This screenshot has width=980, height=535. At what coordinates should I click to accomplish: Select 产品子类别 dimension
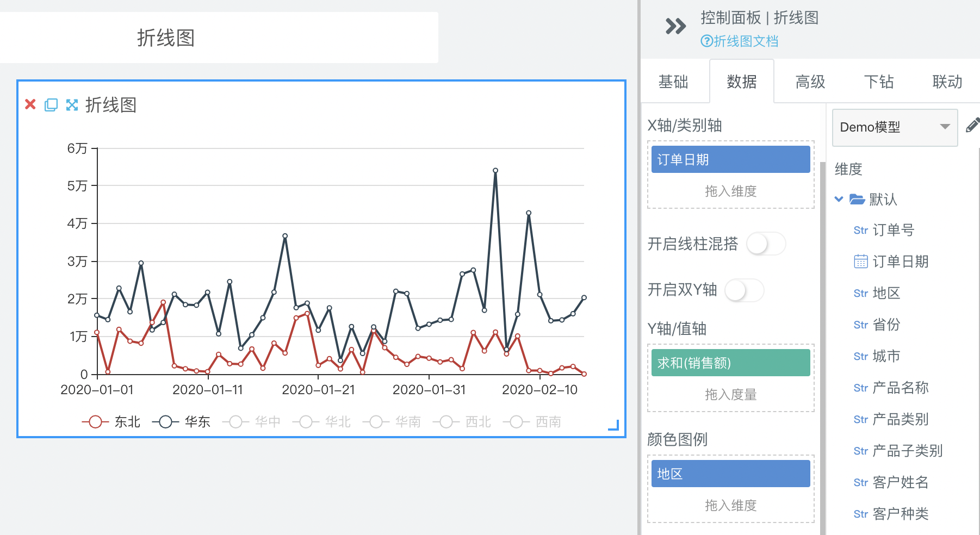pos(908,451)
